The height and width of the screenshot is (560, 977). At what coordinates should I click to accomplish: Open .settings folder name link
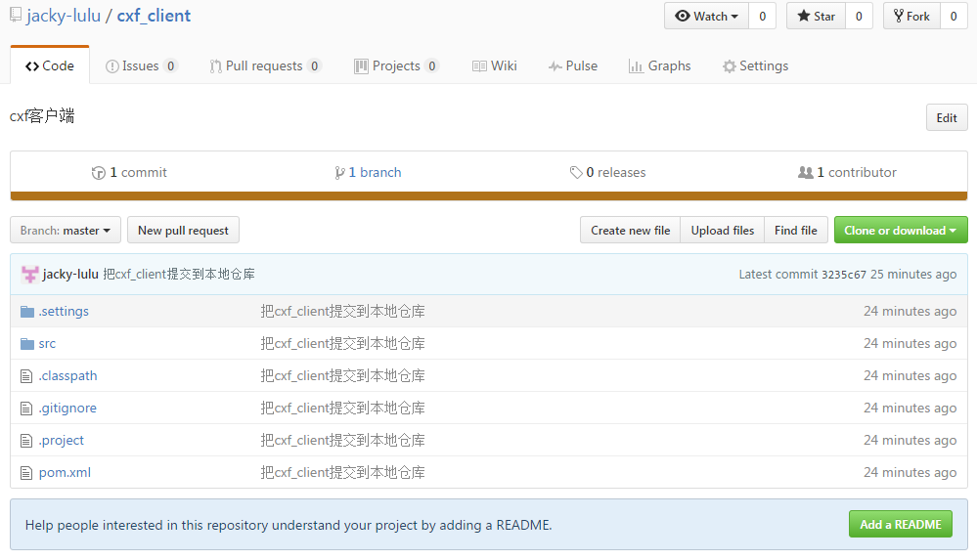(64, 312)
